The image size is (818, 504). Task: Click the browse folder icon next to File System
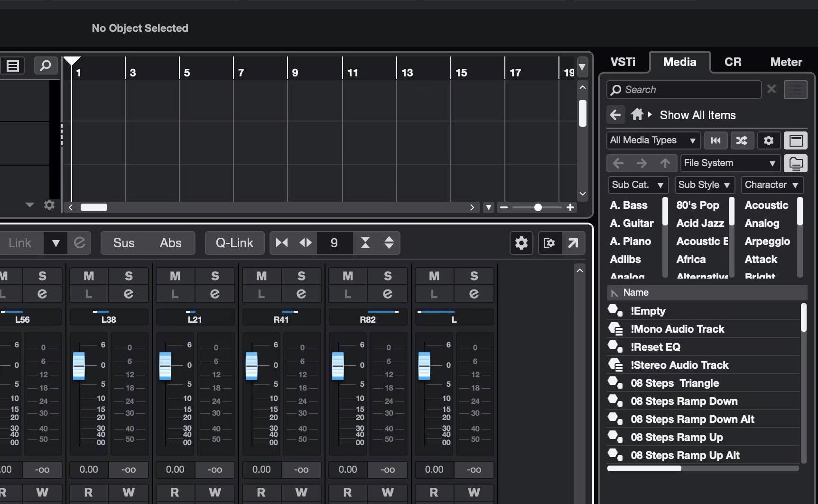click(x=796, y=163)
